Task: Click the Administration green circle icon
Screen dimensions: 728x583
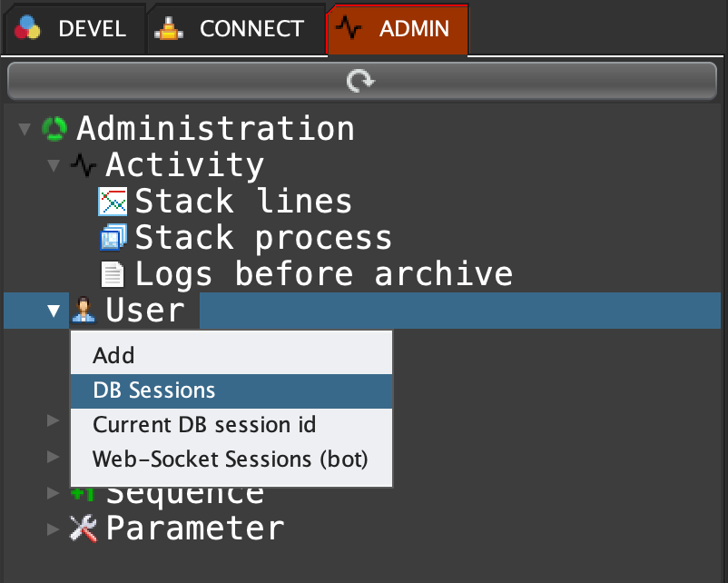Action: click(x=54, y=129)
